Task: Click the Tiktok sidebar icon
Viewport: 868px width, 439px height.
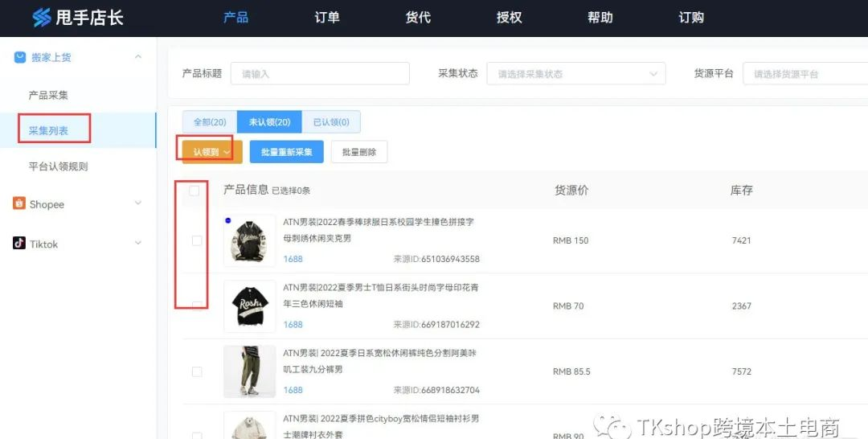Action: coord(19,243)
